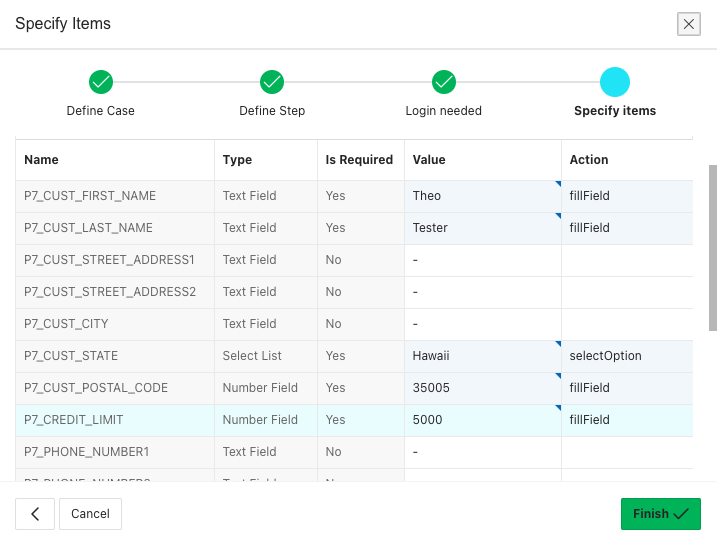Sort by the Name column header
The width and height of the screenshot is (717, 546).
115,160
